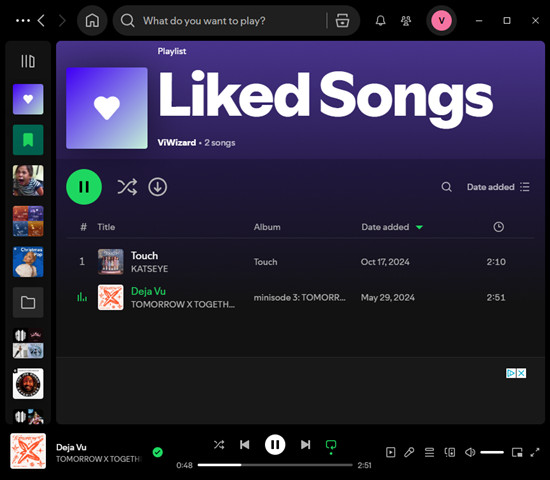Search within the Liked Songs playlist
Screen dimensions: 550x480
coord(446,187)
